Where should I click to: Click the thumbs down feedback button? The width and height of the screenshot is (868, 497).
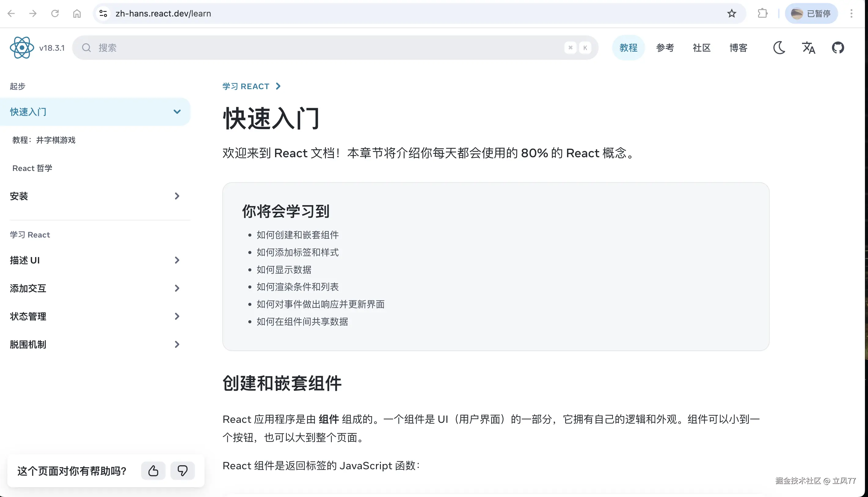(x=182, y=471)
